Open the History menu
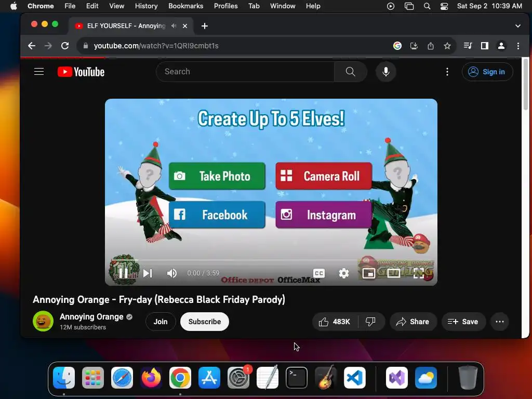The width and height of the screenshot is (532, 399). (x=146, y=6)
